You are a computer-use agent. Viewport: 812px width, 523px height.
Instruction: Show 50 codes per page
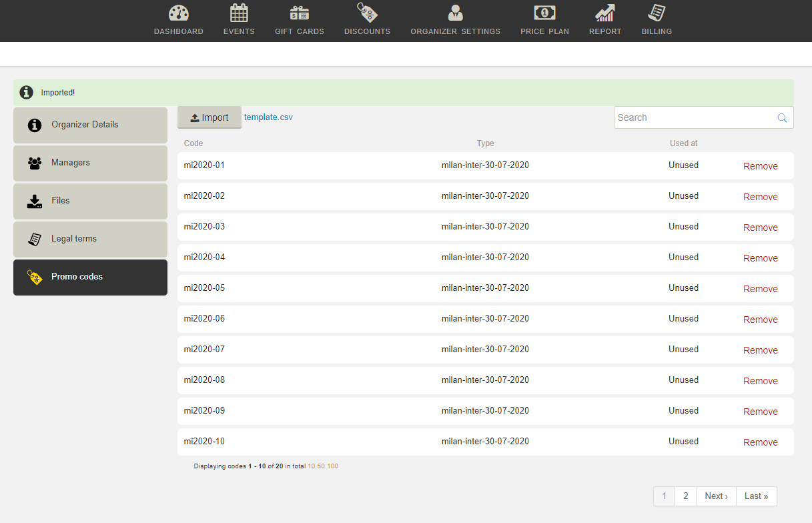tap(321, 466)
